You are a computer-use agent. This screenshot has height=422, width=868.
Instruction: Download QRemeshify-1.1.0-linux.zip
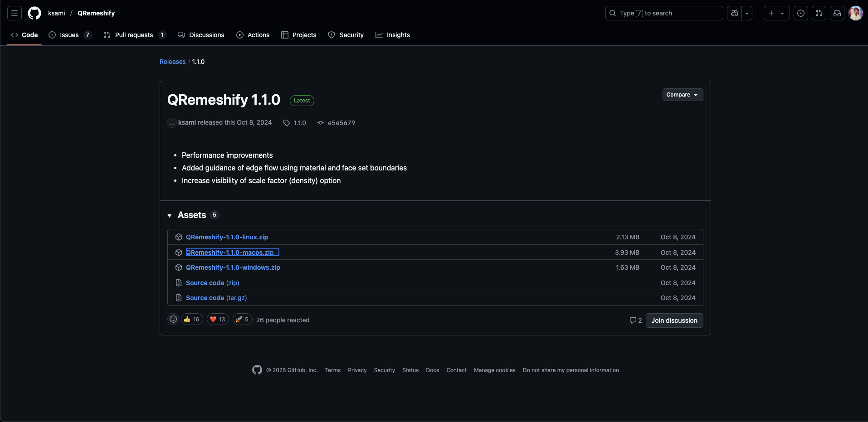click(227, 237)
